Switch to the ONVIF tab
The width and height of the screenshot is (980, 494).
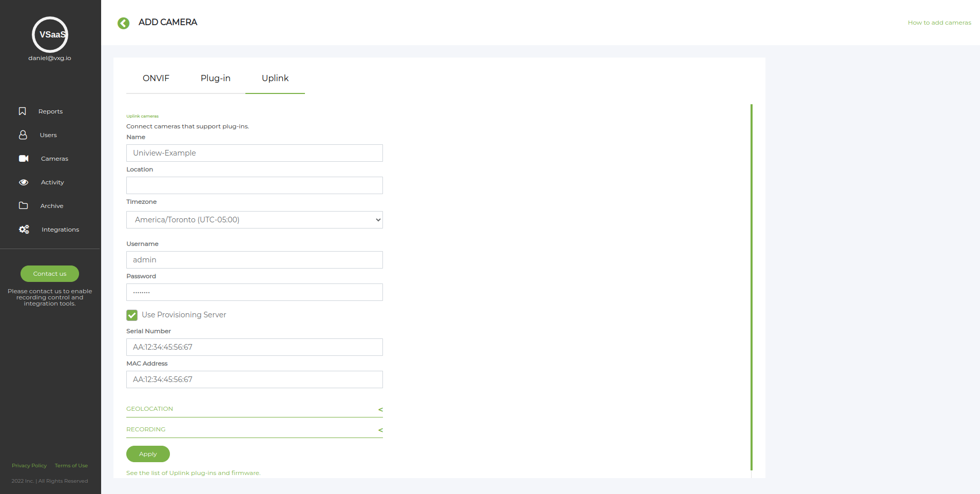click(156, 78)
